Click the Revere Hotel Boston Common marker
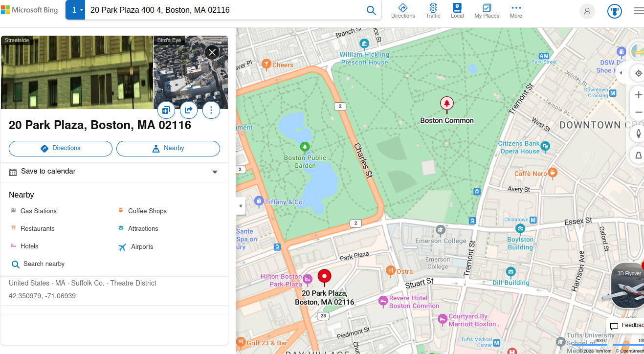This screenshot has width=644, height=354. tap(383, 302)
